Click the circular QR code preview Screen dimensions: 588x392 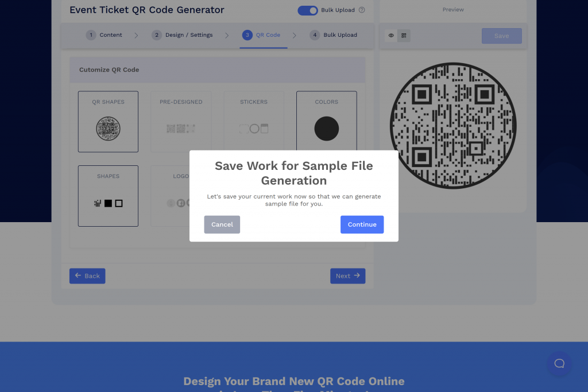[x=453, y=125]
